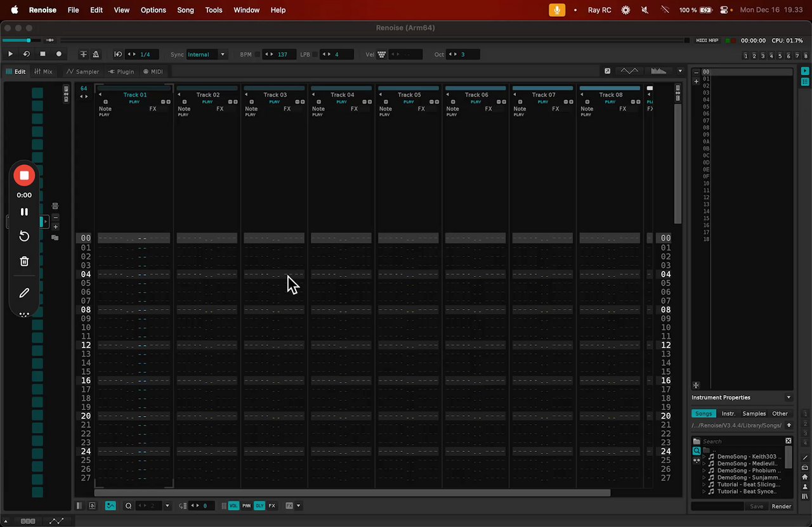Screen dimensions: 812x527
Task: Open dropdown next to grey FX button
Action: (x=299, y=506)
